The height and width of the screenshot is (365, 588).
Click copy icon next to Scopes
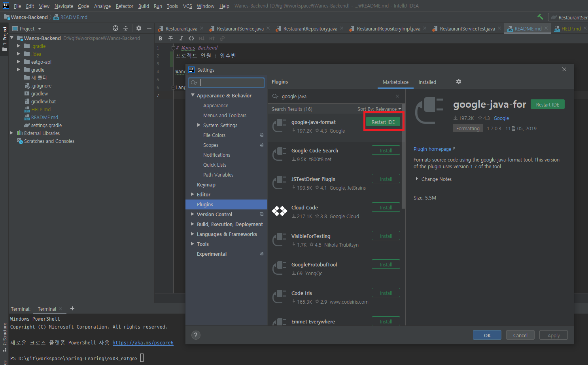coord(261,145)
